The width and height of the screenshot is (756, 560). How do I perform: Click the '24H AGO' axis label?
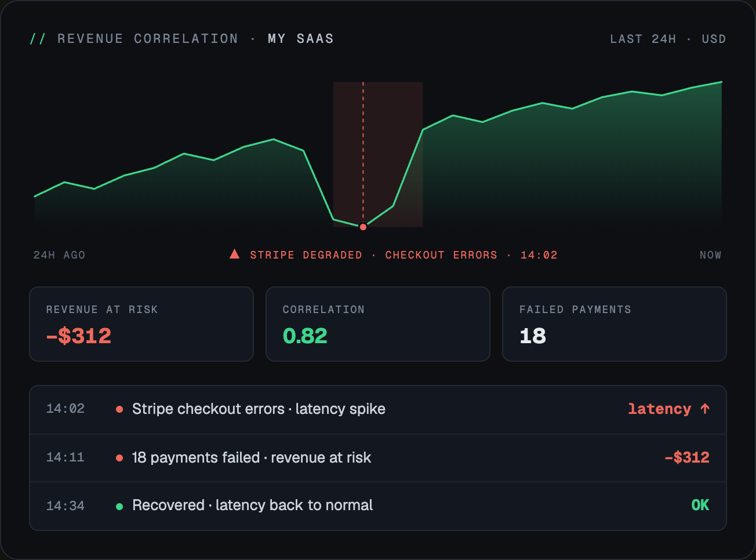coord(59,255)
